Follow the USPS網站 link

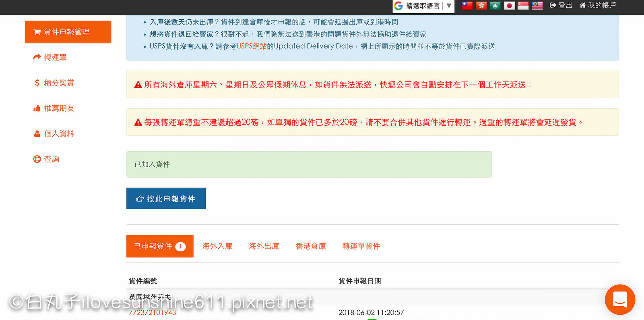(x=252, y=46)
